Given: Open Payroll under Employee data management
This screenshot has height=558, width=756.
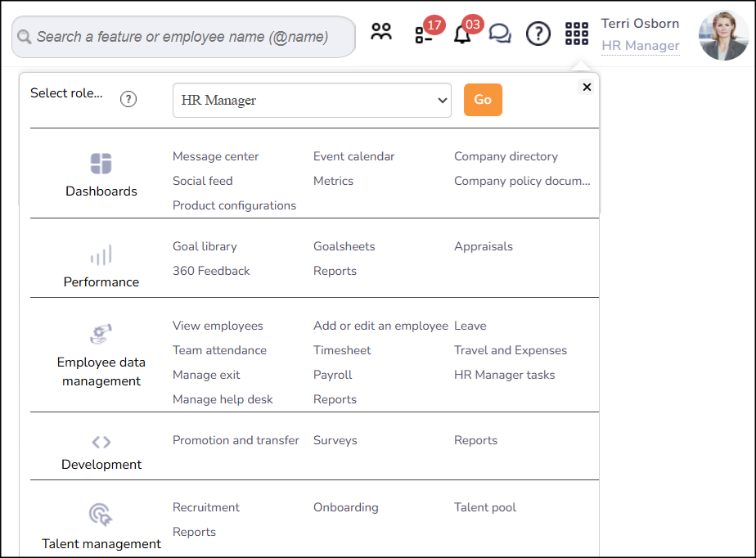Looking at the screenshot, I should 332,374.
